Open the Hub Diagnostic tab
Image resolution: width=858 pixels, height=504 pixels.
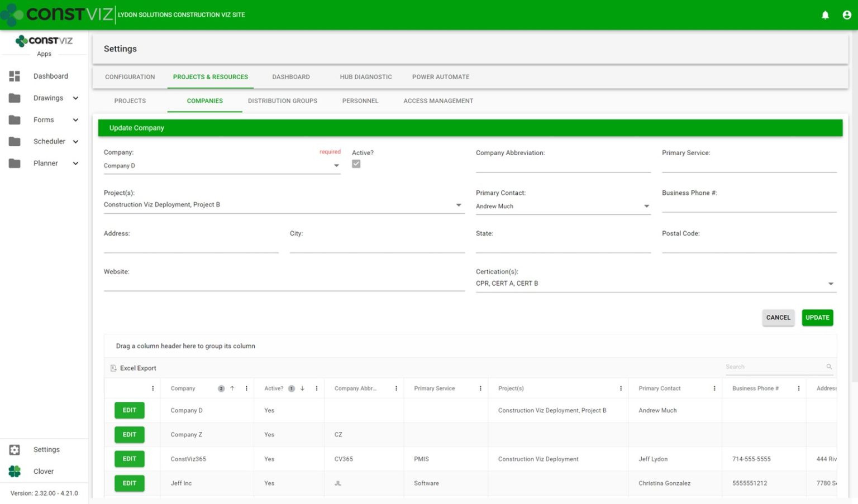coord(365,76)
